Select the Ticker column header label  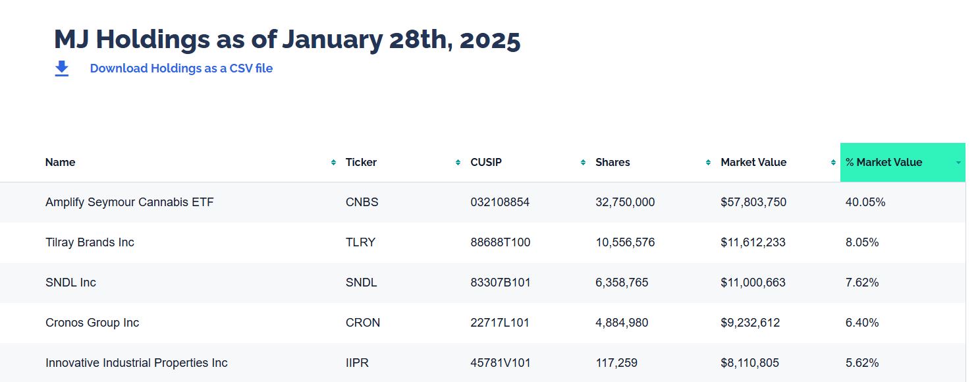point(361,163)
